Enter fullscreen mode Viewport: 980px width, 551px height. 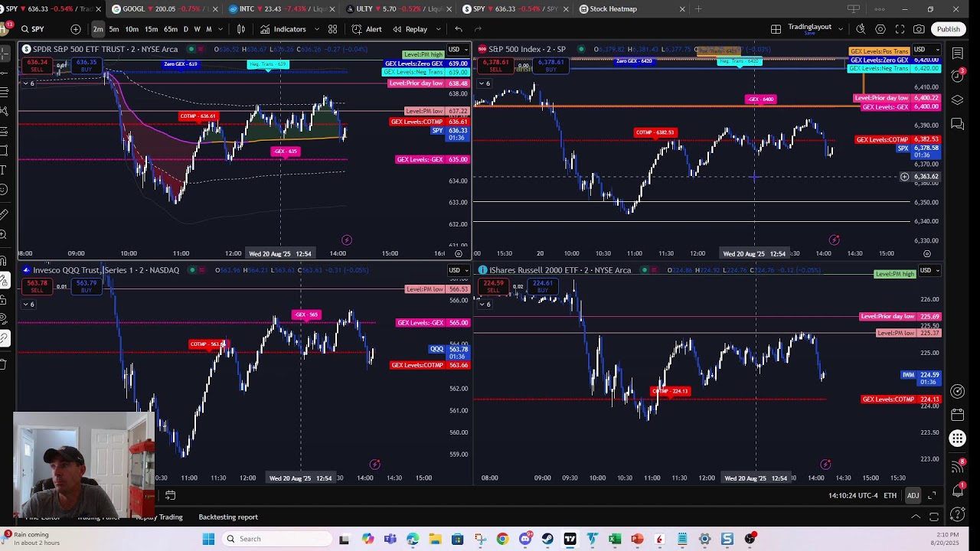900,29
